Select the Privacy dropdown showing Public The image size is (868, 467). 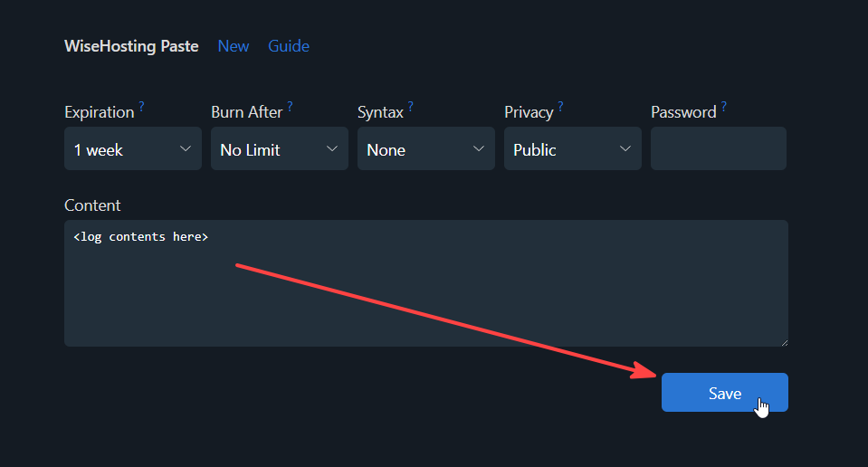(x=573, y=148)
